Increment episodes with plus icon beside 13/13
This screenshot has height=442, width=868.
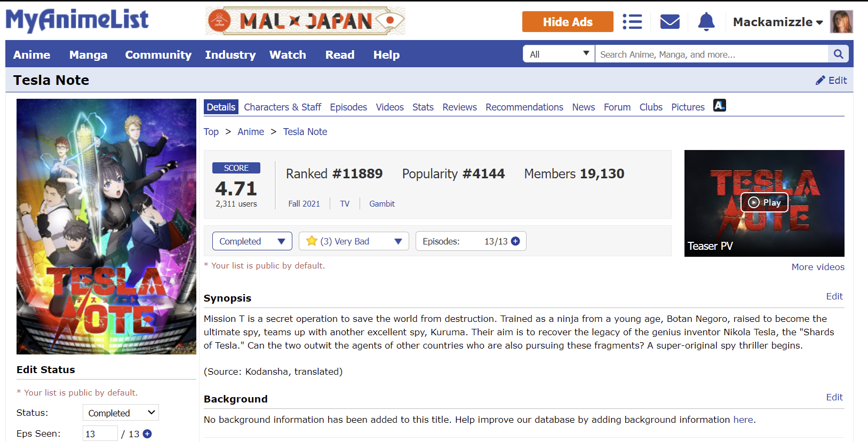pos(515,241)
